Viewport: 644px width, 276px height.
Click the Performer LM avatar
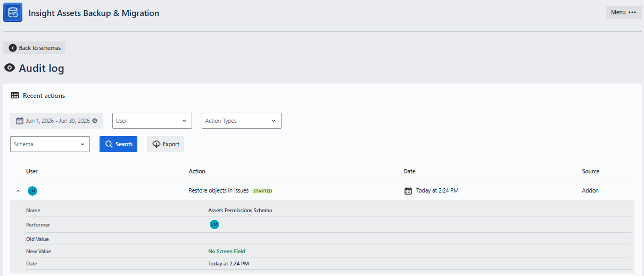click(x=214, y=225)
